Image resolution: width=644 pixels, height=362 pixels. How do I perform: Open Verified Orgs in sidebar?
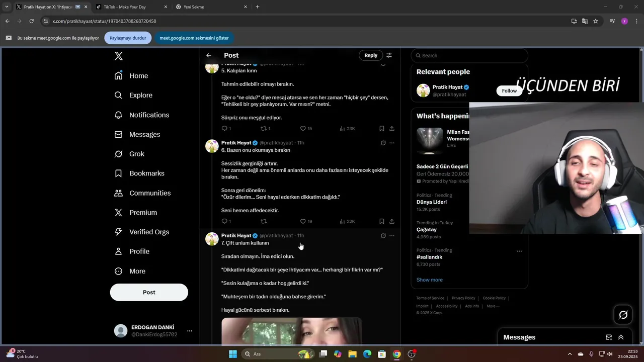point(142,232)
